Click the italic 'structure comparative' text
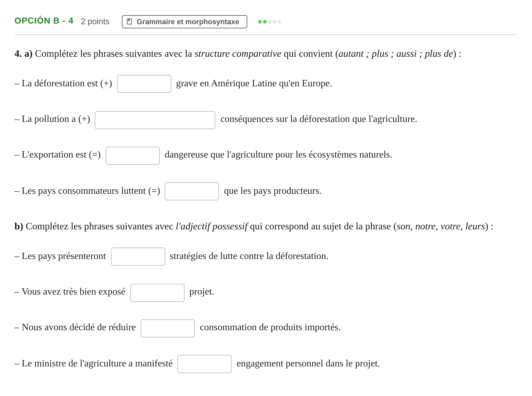532x396 pixels. (x=238, y=54)
